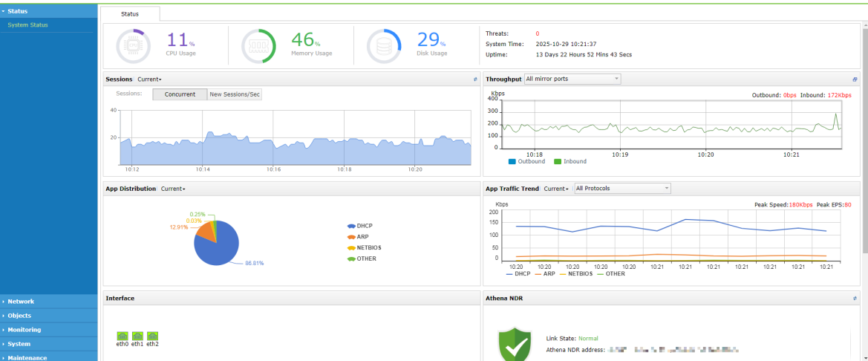Viewport: 868px width, 361px height.
Task: Switch Sessions chart to New Sessions/Sec
Action: (235, 94)
